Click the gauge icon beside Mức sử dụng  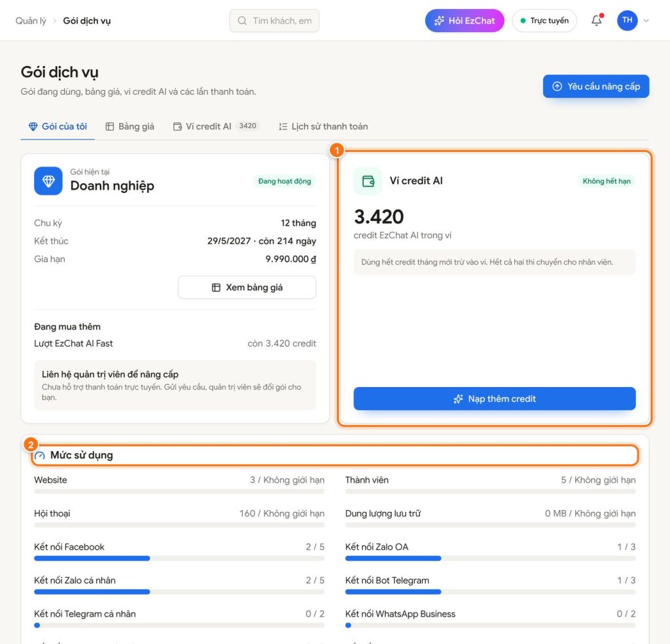[x=40, y=456]
